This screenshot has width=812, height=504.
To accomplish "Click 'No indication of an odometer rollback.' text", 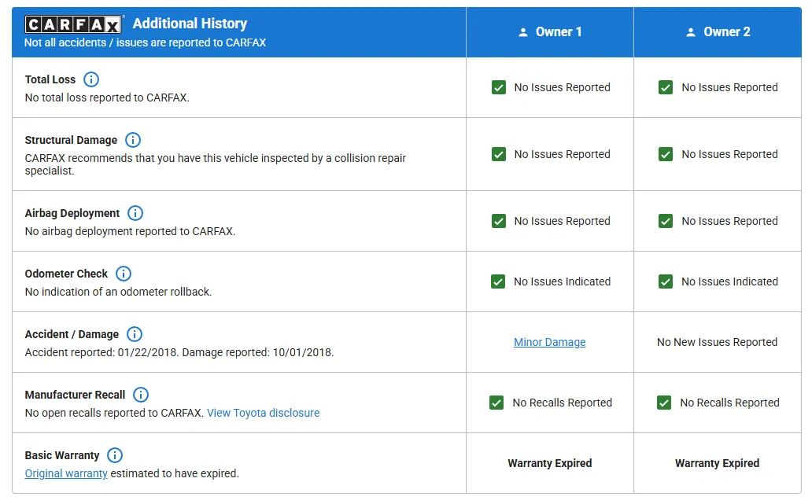I will tap(118, 292).
